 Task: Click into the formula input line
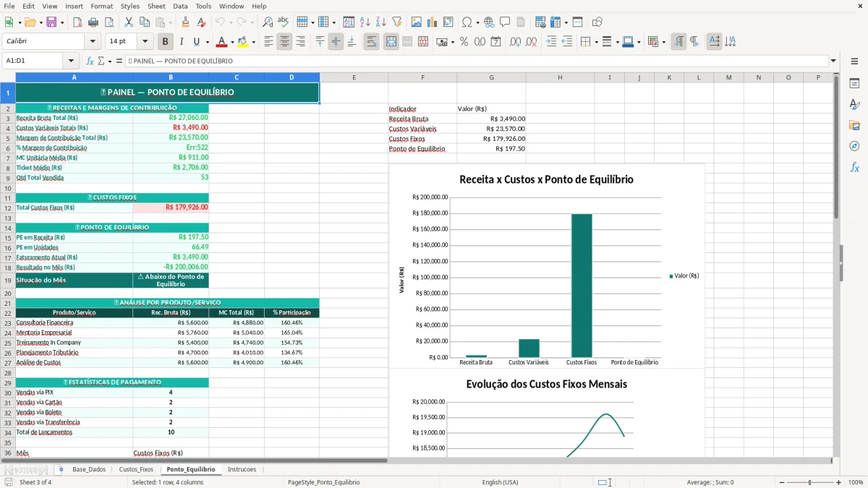pos(476,61)
